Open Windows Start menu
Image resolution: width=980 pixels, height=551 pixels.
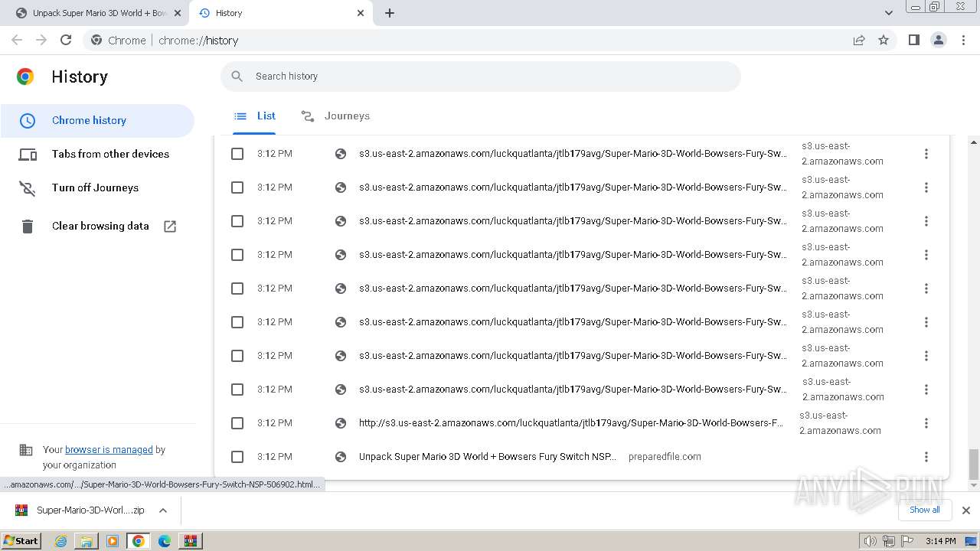(x=21, y=540)
